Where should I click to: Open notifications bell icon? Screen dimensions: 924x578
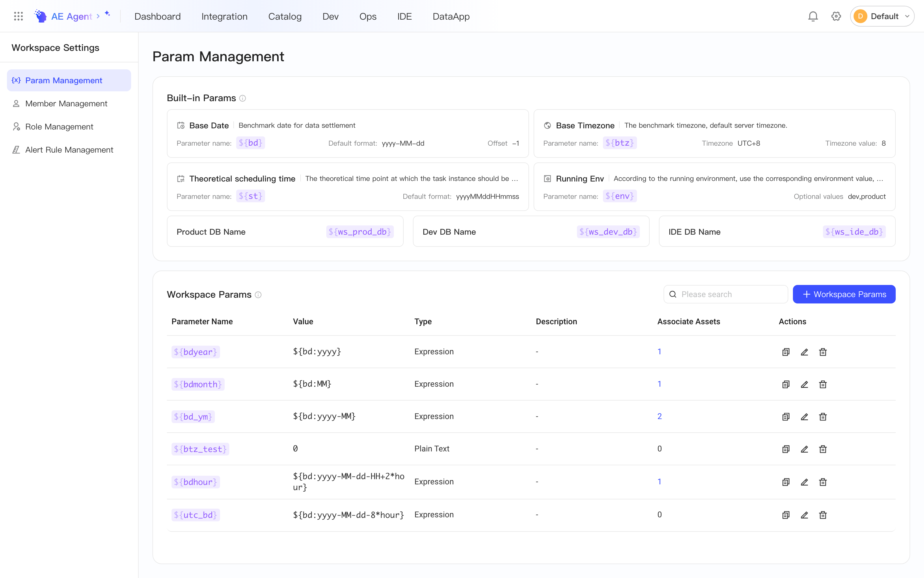coord(813,16)
